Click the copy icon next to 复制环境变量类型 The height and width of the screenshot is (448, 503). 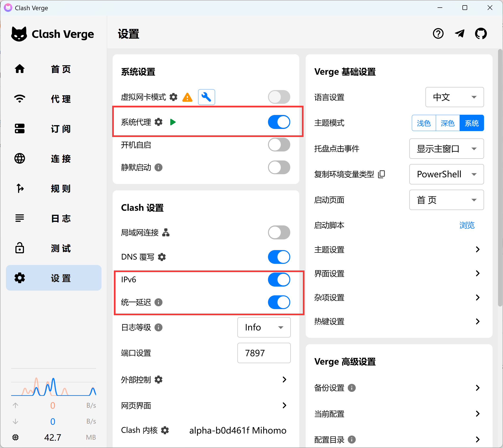click(x=381, y=174)
